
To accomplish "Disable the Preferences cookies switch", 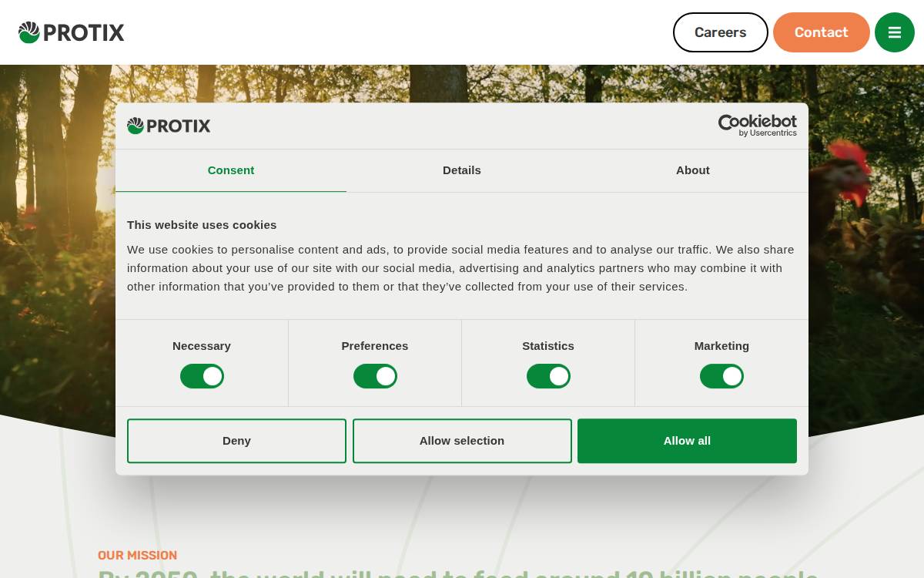I will 375,376.
